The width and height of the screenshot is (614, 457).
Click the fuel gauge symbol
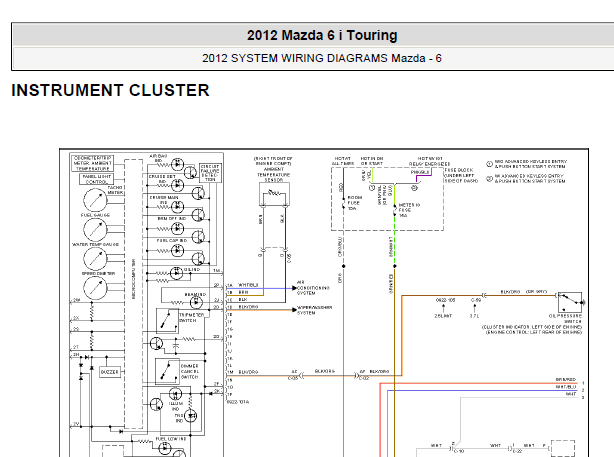click(x=95, y=229)
